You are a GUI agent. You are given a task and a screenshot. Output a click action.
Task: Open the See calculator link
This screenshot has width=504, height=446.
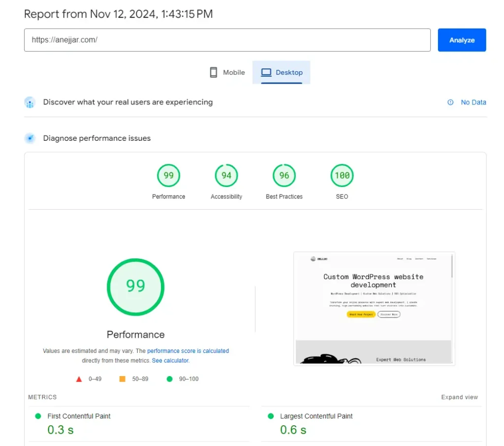pos(170,360)
